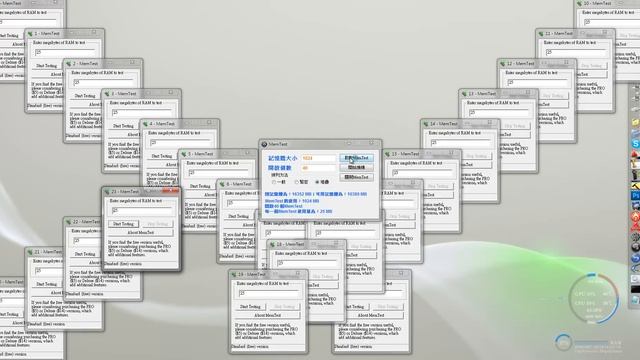The width and height of the screenshot is (640, 360).
Task: Click the 3 - MemTest title bar icon
Action: click(107, 94)
